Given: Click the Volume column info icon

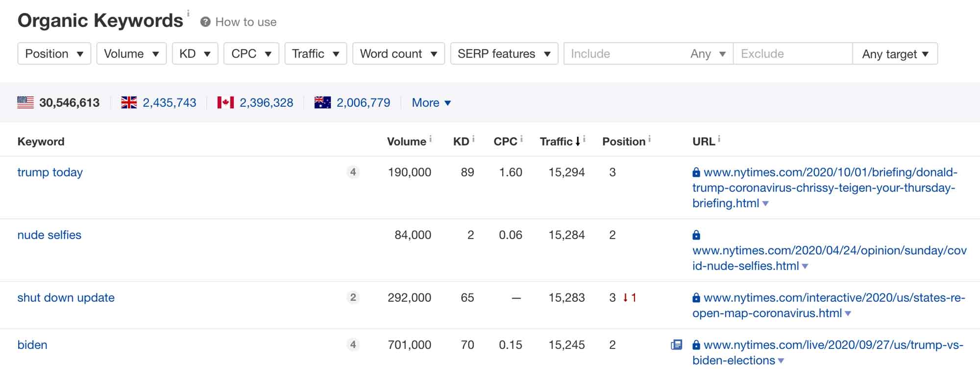Looking at the screenshot, I should (430, 139).
